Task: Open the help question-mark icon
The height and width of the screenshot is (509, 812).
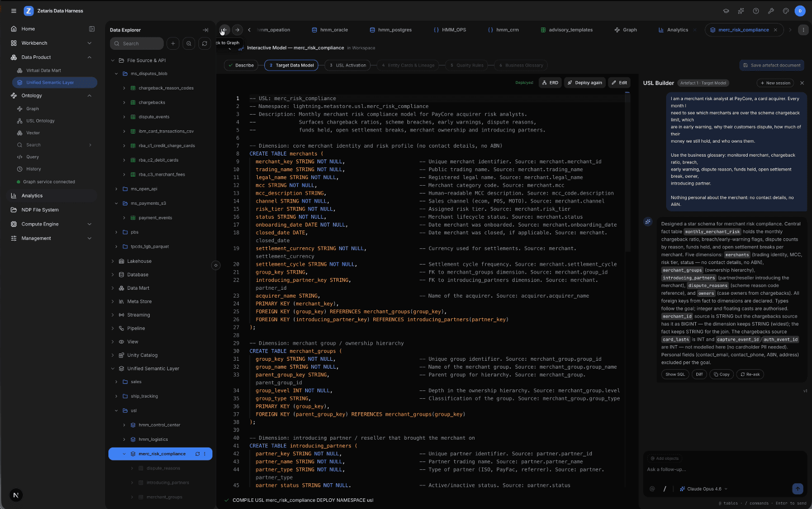Action: 756,11
